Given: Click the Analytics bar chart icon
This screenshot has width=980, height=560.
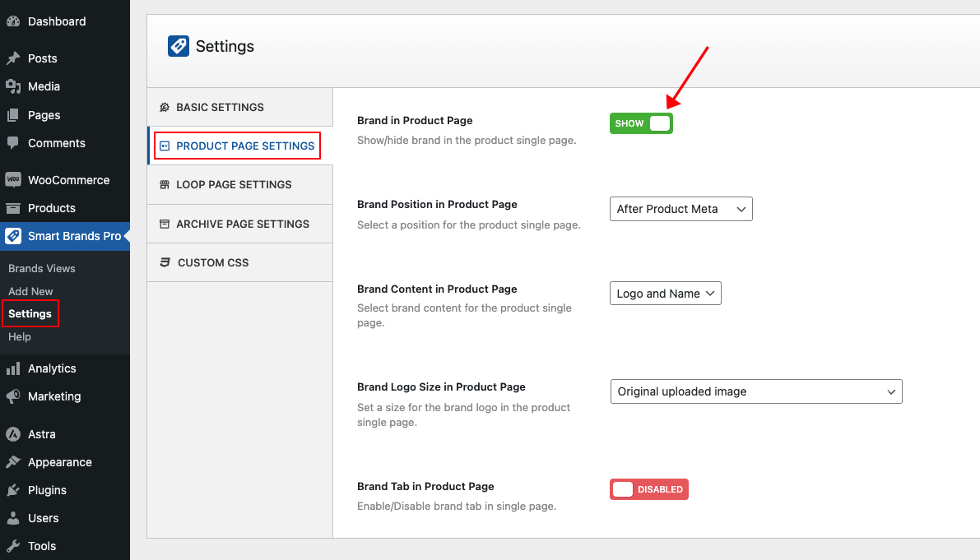Looking at the screenshot, I should (13, 368).
